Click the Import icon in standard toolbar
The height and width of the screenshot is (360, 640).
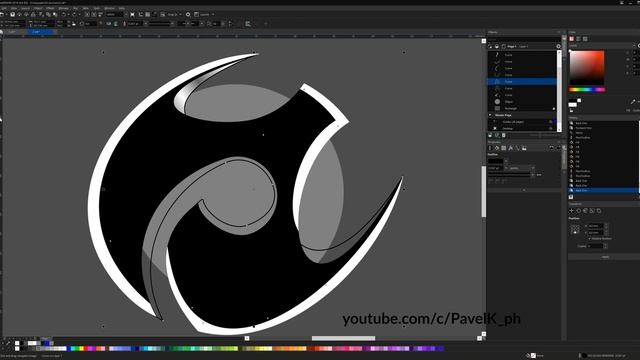(x=87, y=14)
